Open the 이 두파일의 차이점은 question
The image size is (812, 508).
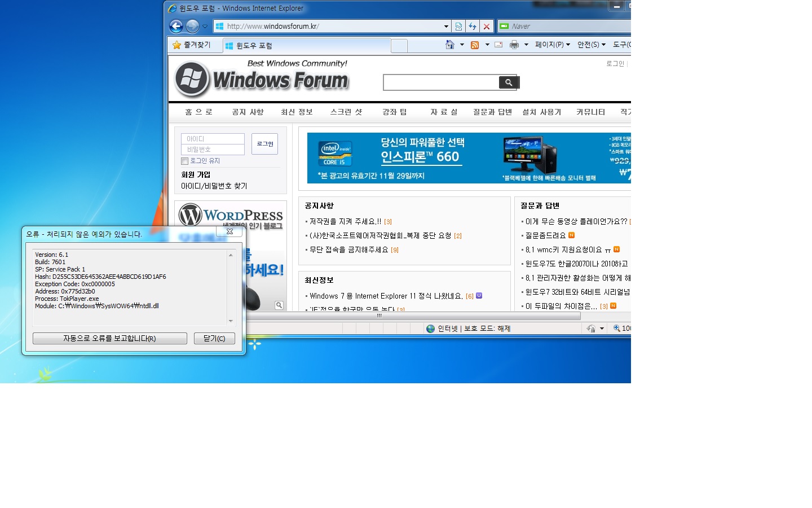[x=561, y=306]
